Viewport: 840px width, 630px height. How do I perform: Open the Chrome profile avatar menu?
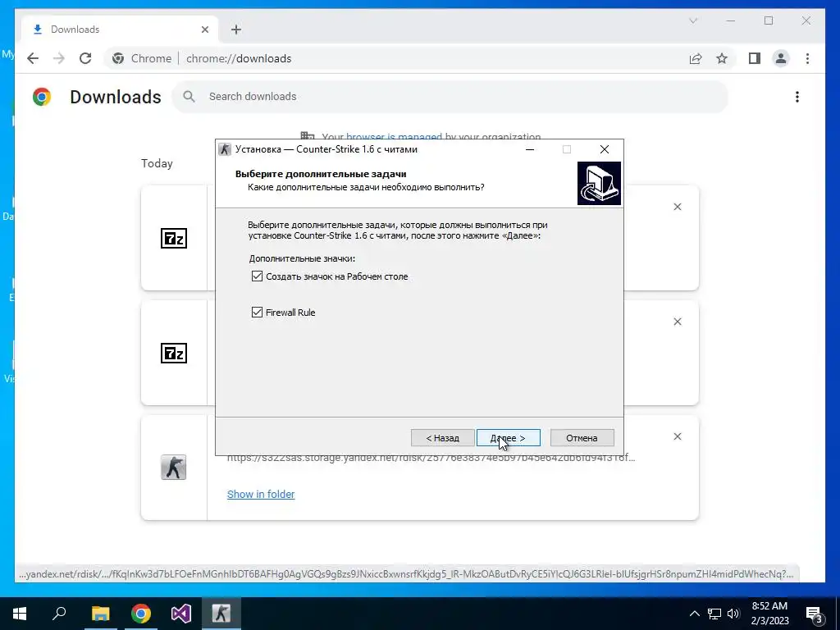pos(781,58)
